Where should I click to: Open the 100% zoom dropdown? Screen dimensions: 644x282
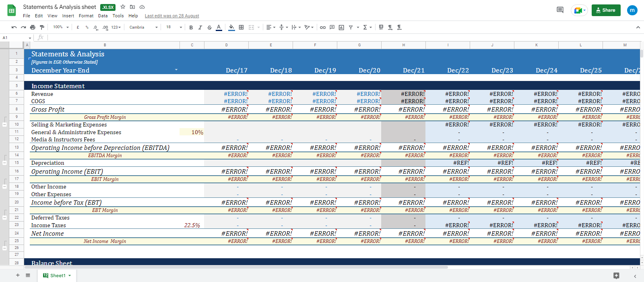(x=61, y=27)
